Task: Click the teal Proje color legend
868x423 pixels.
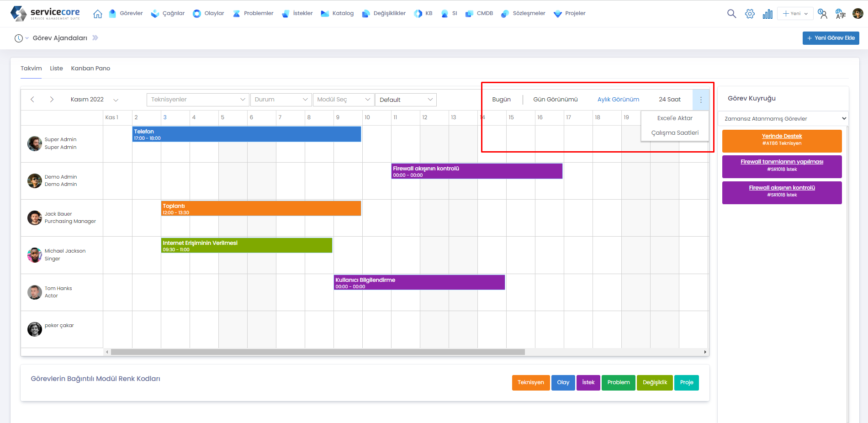Action: [686, 382]
